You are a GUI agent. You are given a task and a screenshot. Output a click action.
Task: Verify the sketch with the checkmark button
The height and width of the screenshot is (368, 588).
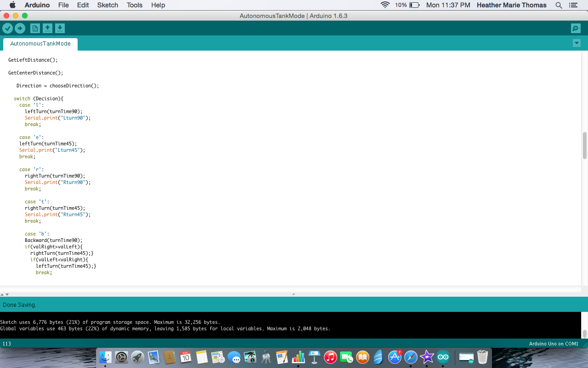pos(8,28)
